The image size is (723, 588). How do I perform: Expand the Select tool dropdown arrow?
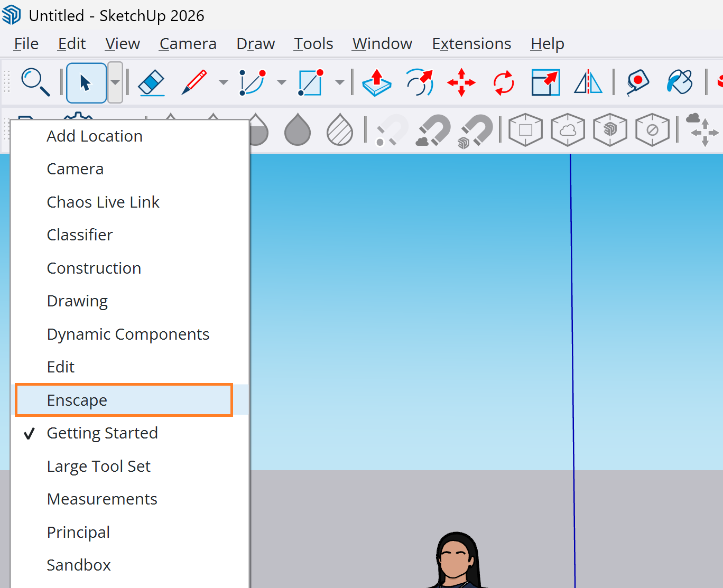pos(115,82)
